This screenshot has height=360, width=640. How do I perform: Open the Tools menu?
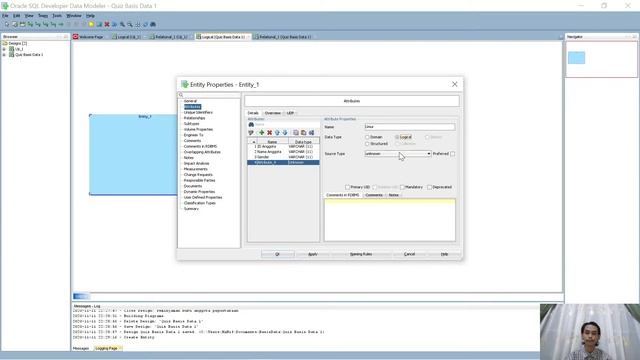point(57,16)
